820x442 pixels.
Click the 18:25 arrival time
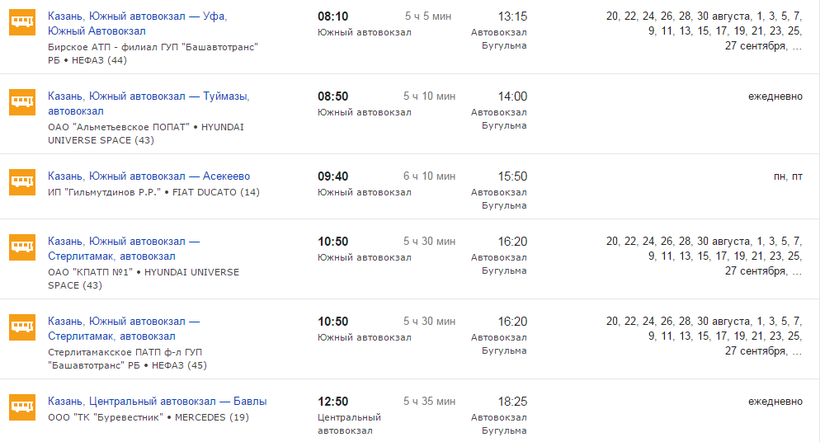512,401
